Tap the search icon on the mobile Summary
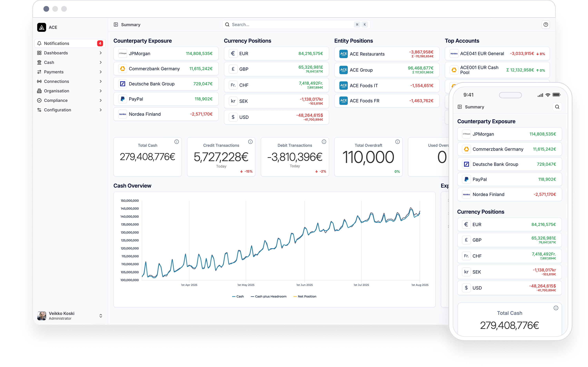The width and height of the screenshot is (588, 367). pos(557,107)
